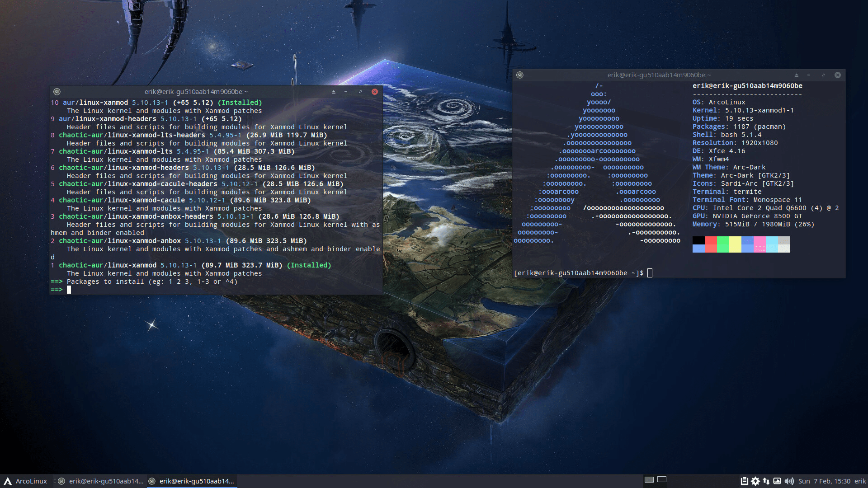Open window menu icon of neofetch terminal

[x=520, y=75]
